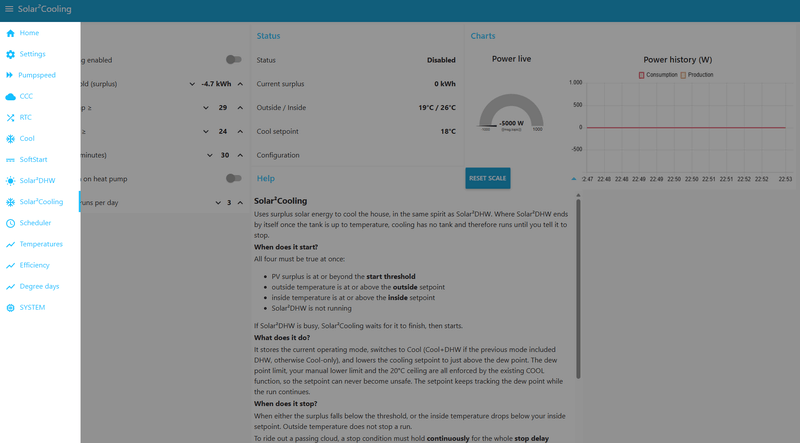Open Temperatures menu entry
This screenshot has height=443, width=800.
[40, 244]
